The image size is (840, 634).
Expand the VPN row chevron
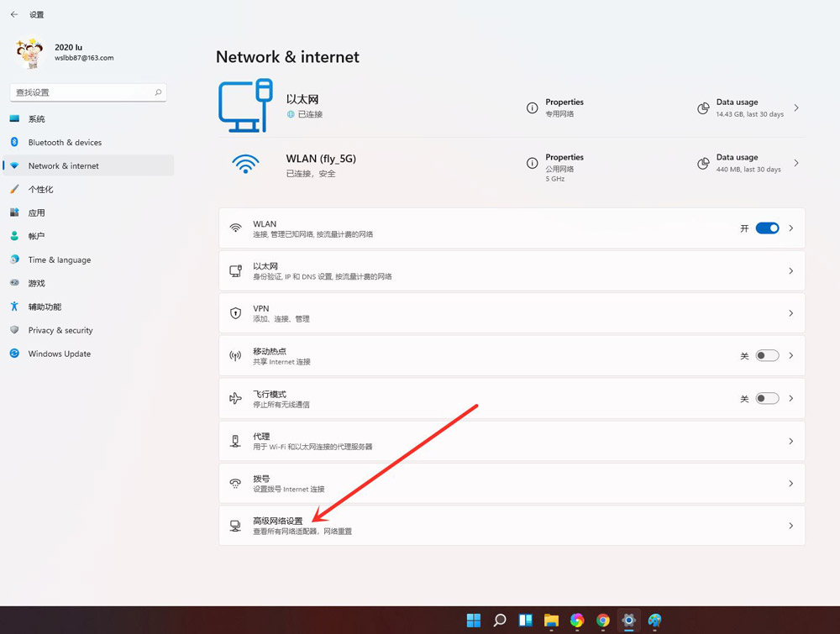click(x=790, y=312)
